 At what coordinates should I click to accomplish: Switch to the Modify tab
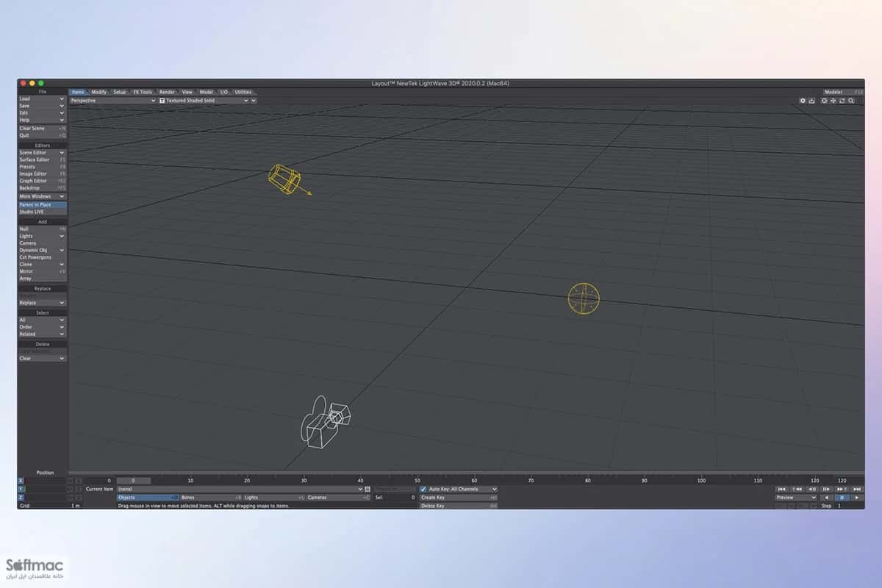point(99,92)
